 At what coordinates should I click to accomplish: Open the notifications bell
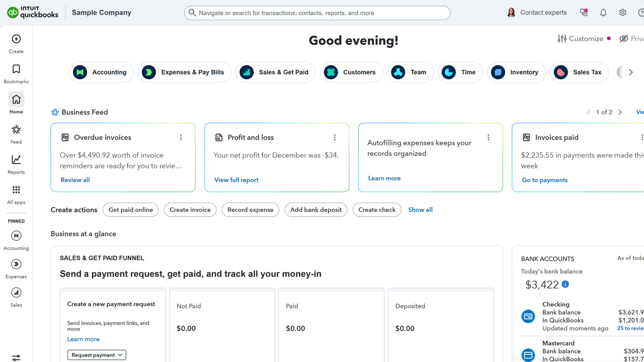pos(603,13)
